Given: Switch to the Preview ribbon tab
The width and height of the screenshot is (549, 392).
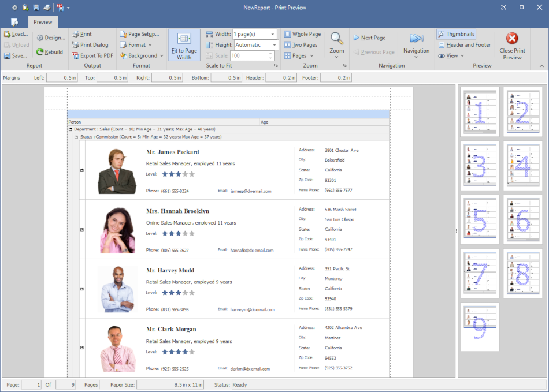Looking at the screenshot, I should pyautogui.click(x=43, y=21).
